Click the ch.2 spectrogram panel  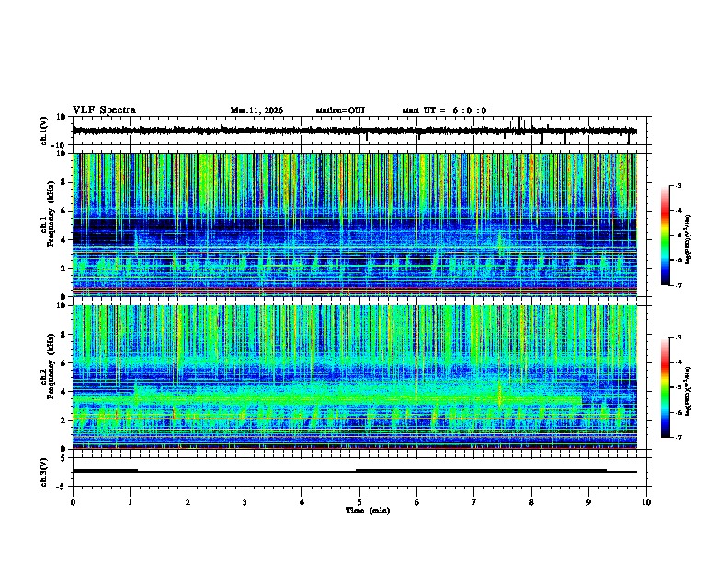pos(355,377)
